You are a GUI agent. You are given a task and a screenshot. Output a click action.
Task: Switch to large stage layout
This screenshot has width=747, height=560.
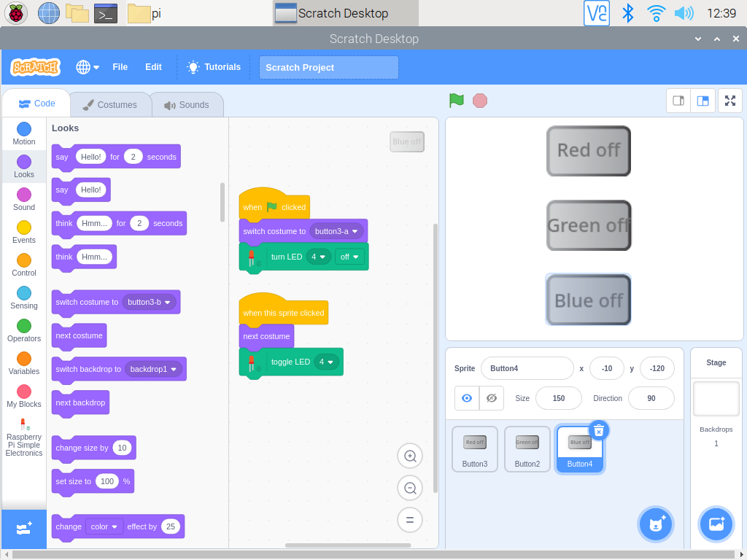click(703, 101)
